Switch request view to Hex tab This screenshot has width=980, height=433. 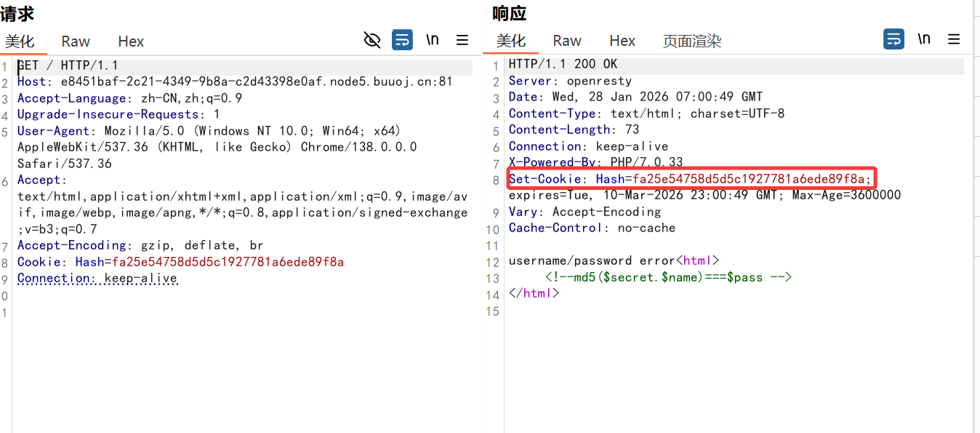coord(131,41)
